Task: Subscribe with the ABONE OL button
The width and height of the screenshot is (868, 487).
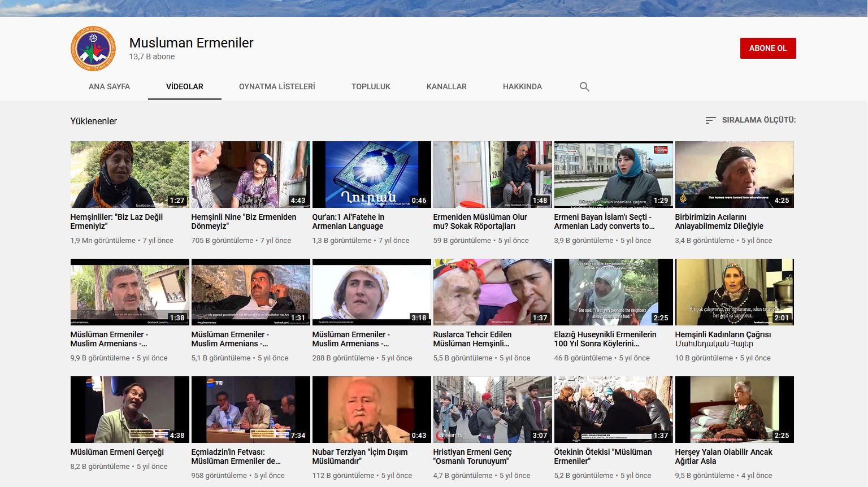Action: coord(768,48)
